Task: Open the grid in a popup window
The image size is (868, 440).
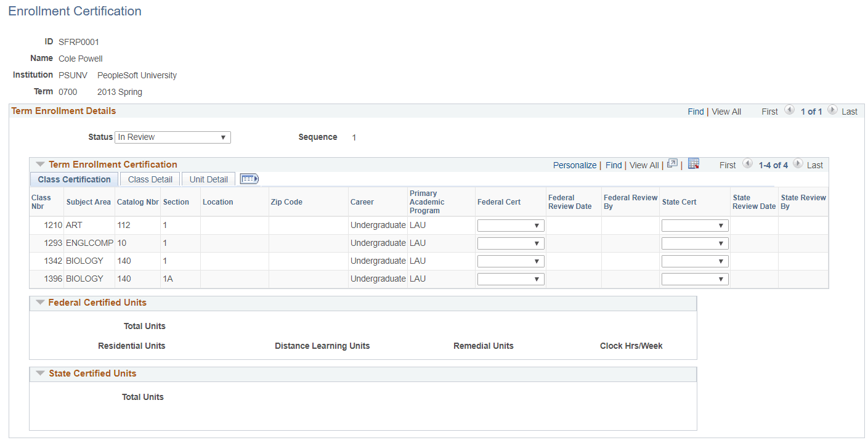Action: pyautogui.click(x=672, y=163)
